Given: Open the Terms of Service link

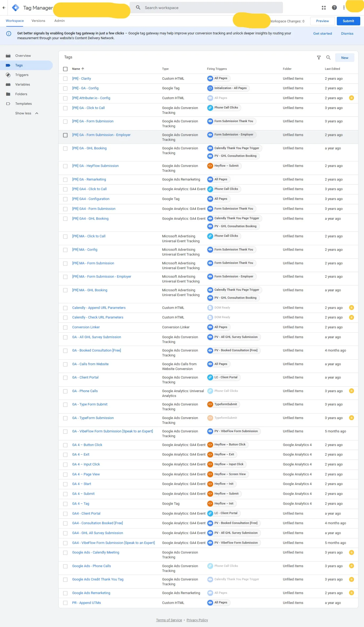Looking at the screenshot, I should [x=169, y=620].
